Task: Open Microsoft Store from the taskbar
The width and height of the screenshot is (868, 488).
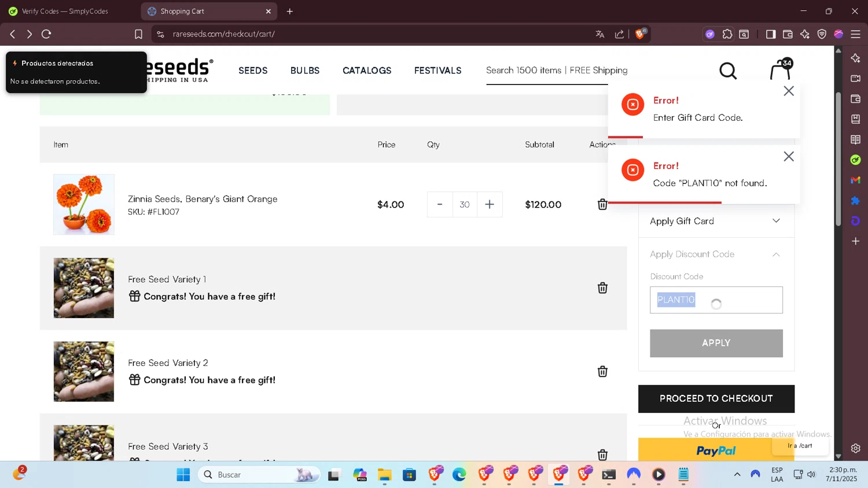Action: click(x=410, y=475)
